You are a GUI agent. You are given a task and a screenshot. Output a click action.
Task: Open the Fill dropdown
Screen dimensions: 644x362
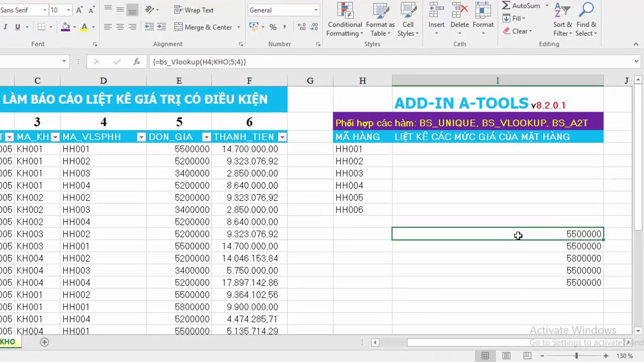(514, 19)
